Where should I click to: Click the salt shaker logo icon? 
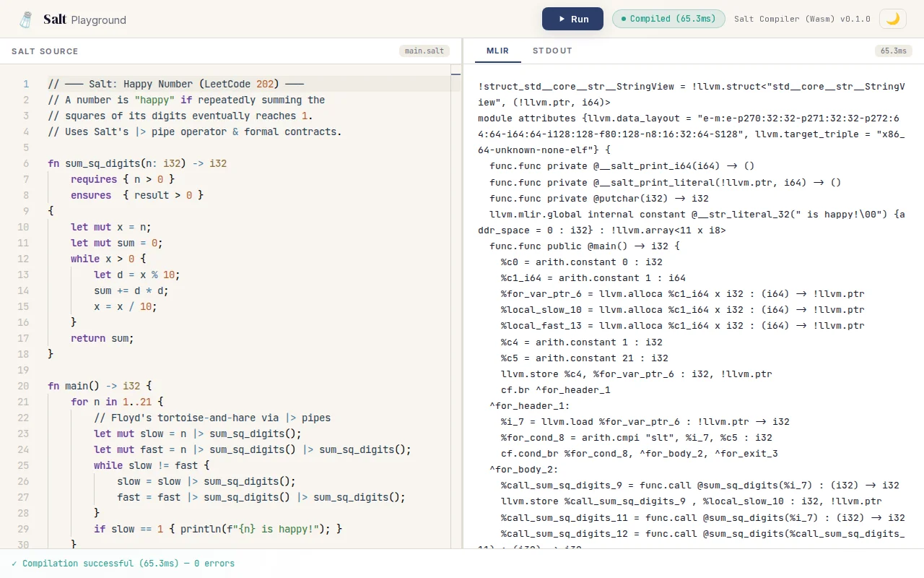click(26, 20)
